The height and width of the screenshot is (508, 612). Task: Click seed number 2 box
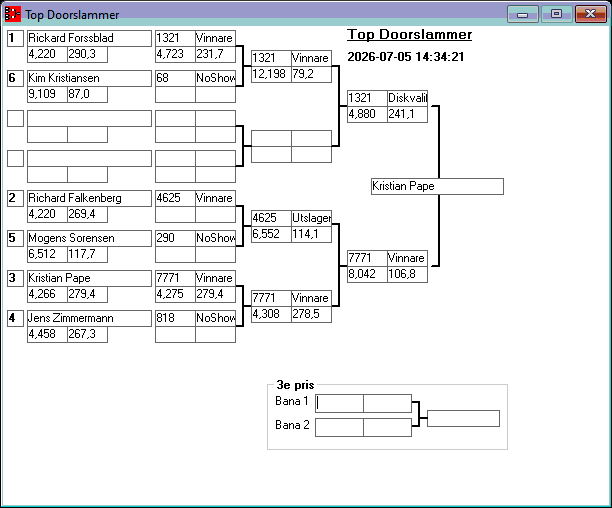(16, 198)
